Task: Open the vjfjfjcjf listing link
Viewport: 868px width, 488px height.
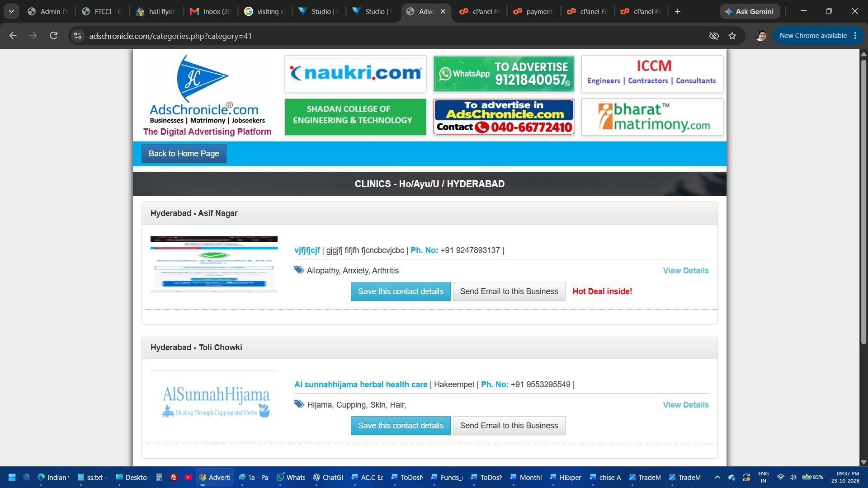Action: pos(307,250)
